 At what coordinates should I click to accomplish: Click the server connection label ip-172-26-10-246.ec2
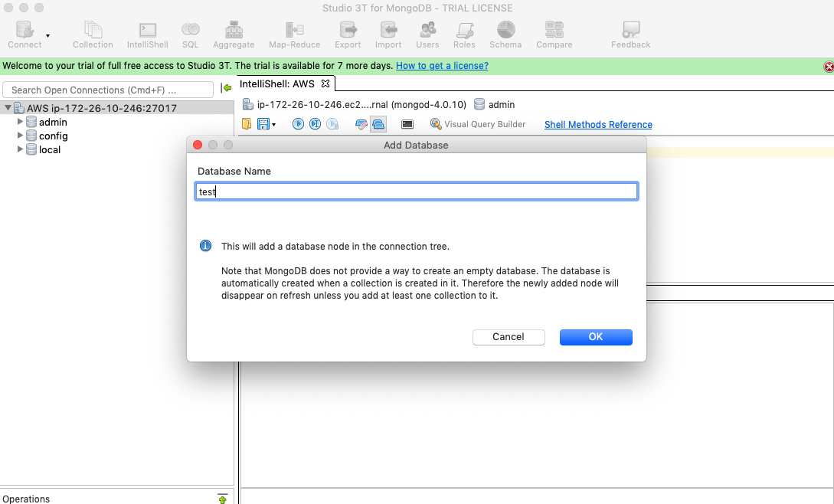click(361, 104)
